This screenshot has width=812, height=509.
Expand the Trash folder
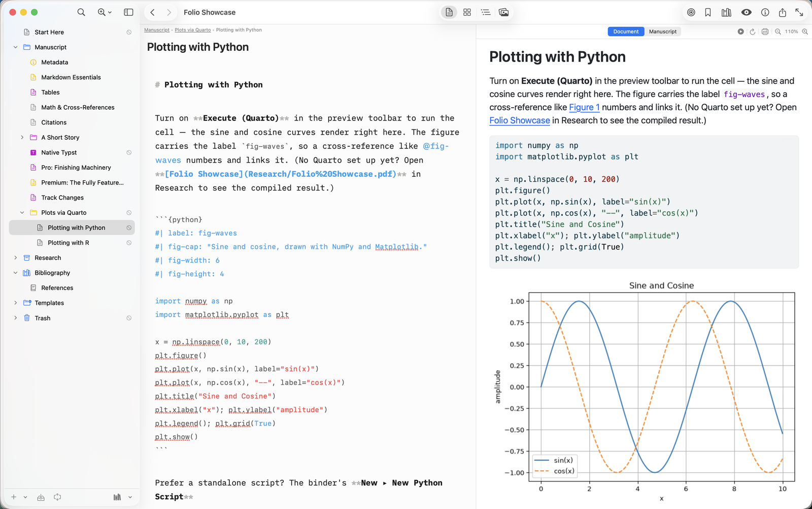15,318
